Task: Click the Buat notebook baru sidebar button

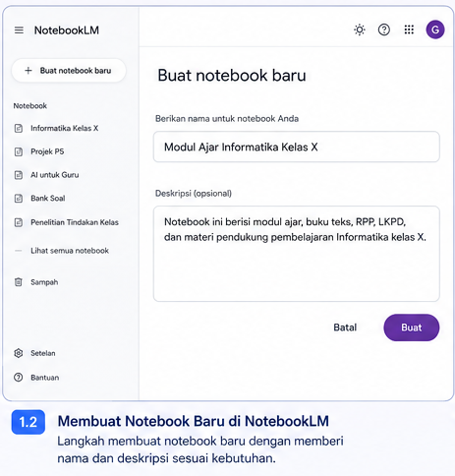Action: click(69, 71)
